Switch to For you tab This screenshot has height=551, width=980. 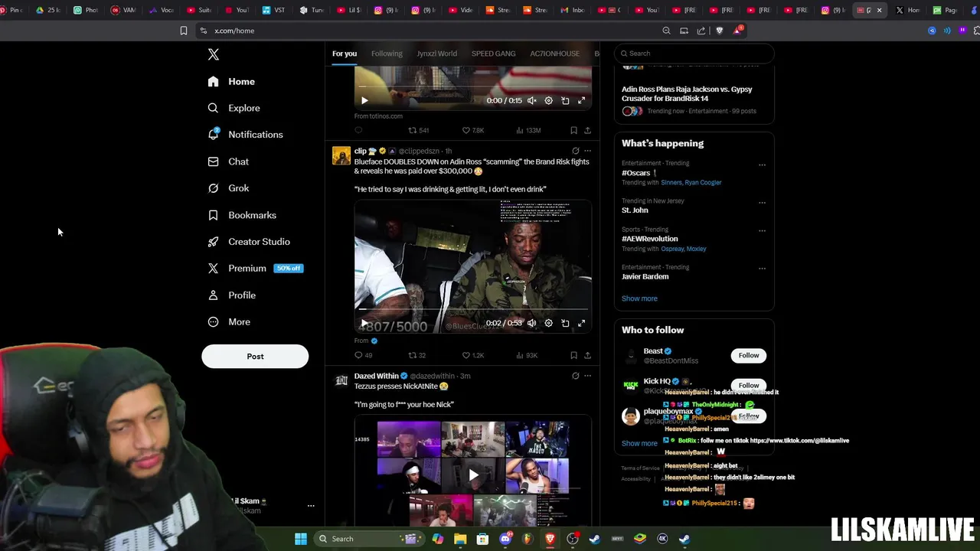point(345,54)
